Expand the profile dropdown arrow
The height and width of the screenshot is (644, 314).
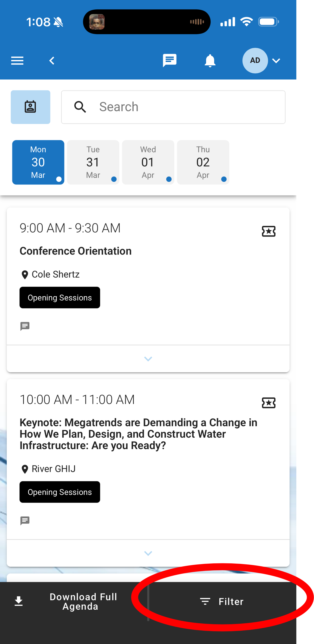(x=276, y=61)
